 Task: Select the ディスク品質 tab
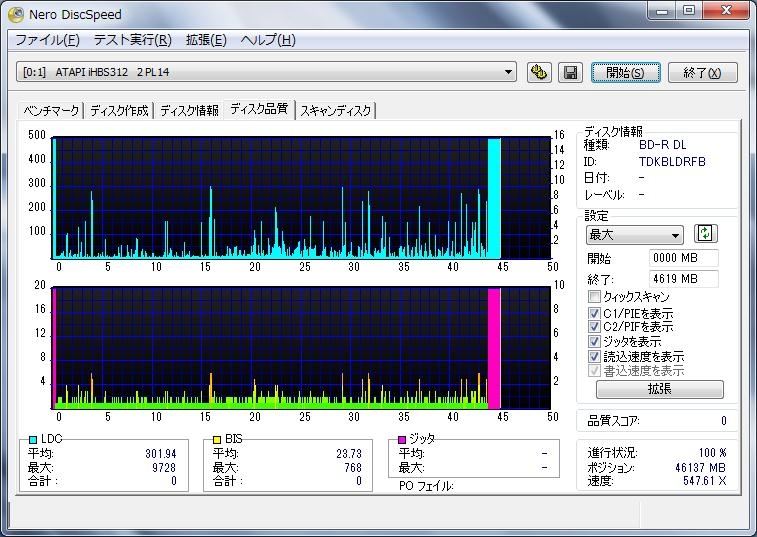[x=259, y=109]
